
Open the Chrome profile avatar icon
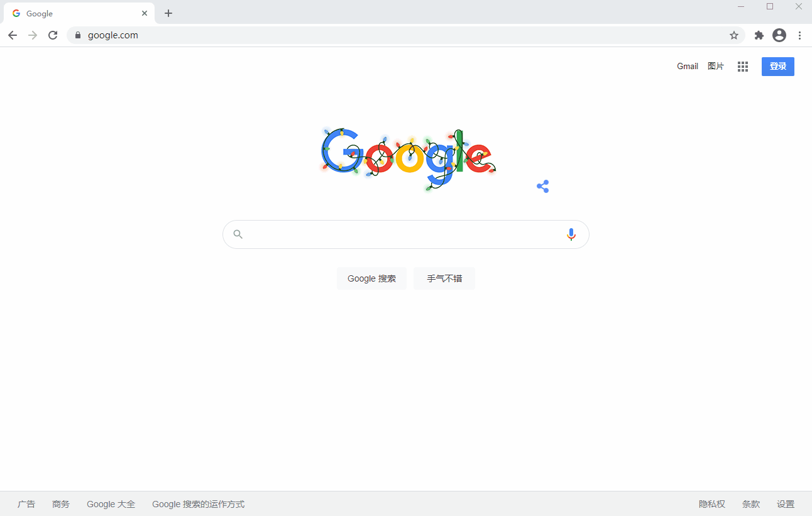pos(779,35)
